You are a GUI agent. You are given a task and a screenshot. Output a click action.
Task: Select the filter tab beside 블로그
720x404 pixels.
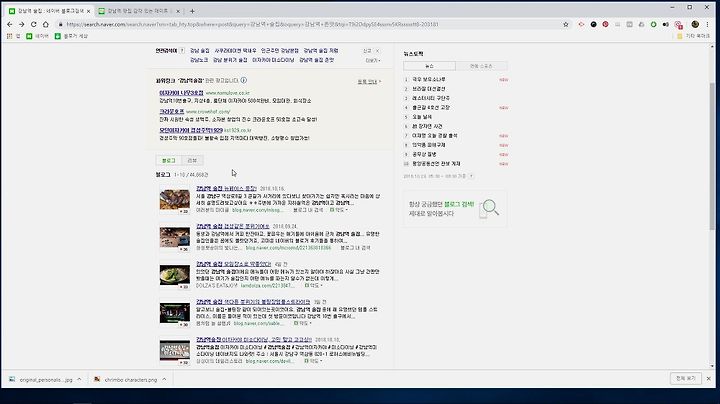(x=192, y=160)
